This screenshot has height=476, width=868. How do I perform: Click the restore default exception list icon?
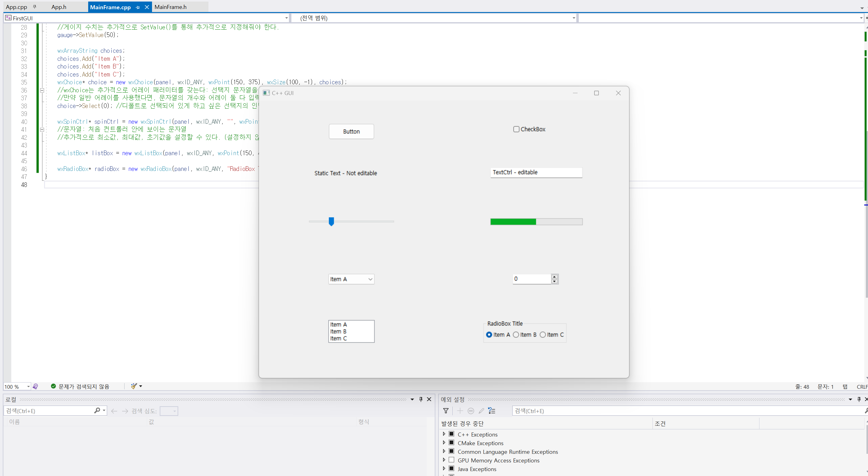tap(492, 411)
